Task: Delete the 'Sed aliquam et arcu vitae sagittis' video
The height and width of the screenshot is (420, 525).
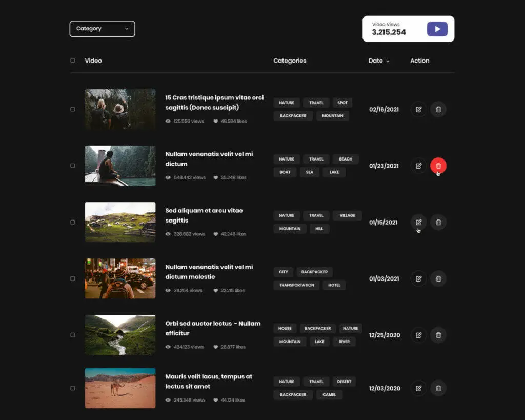Action: (438, 222)
